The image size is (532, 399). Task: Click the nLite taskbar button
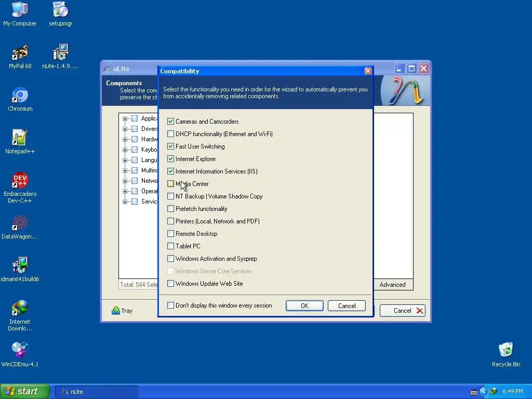(96, 392)
